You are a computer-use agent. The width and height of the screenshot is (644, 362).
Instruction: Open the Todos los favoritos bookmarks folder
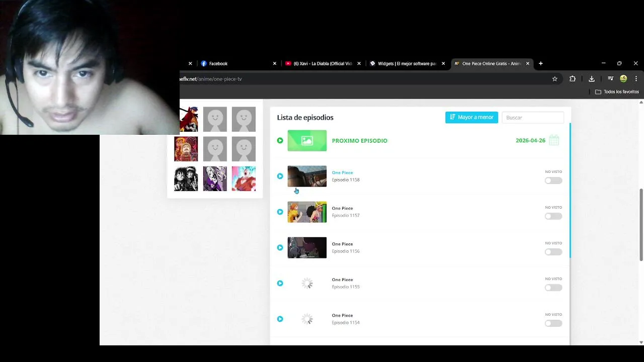coord(617,92)
